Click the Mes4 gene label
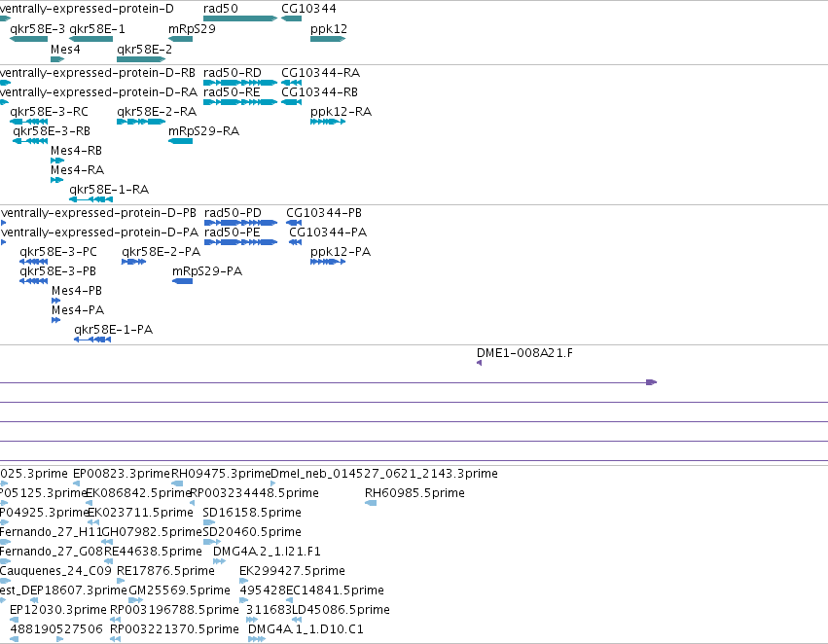Viewport: 828px width, 644px height. tap(65, 49)
